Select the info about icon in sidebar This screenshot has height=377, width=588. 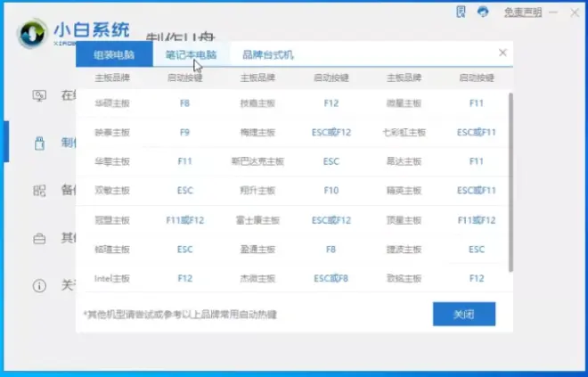click(39, 286)
